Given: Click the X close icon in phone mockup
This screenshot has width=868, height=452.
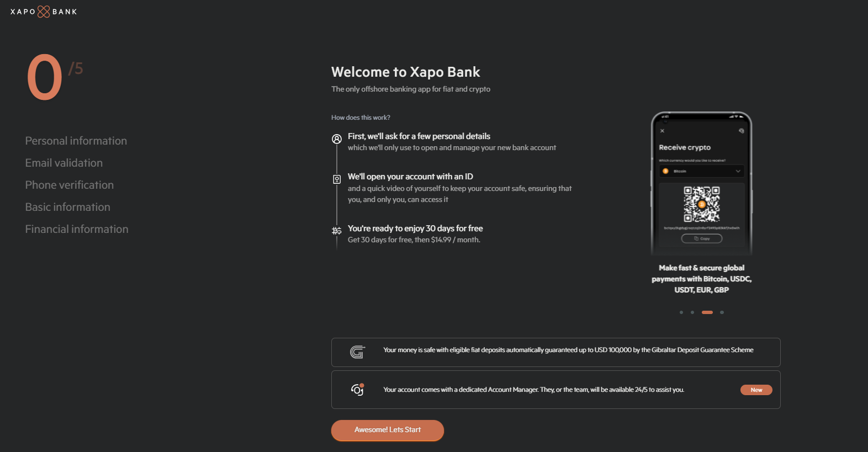Looking at the screenshot, I should (662, 131).
